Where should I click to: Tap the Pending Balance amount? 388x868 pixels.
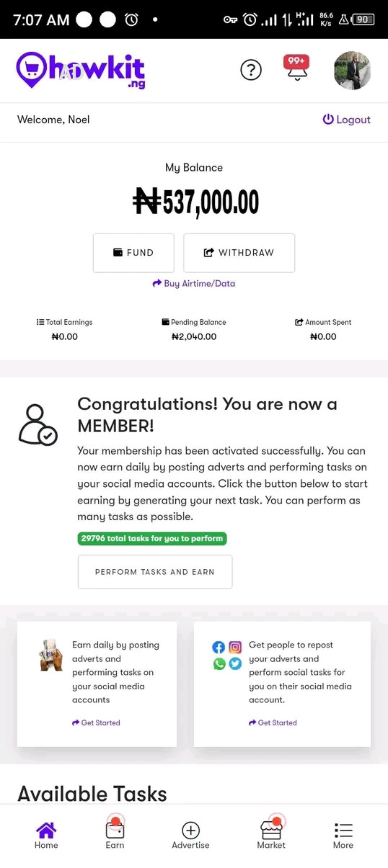coord(194,336)
